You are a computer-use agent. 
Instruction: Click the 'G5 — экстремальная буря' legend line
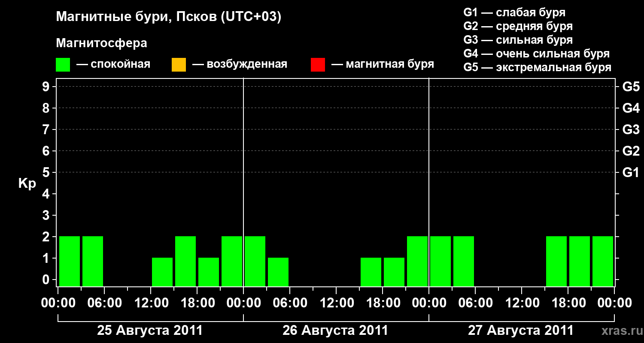(538, 67)
